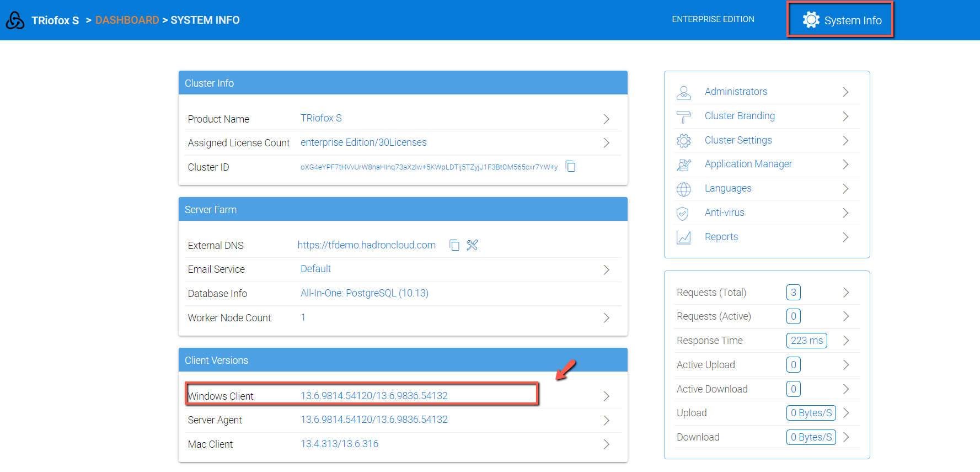
Task: Click the Response Time label
Action: point(710,341)
